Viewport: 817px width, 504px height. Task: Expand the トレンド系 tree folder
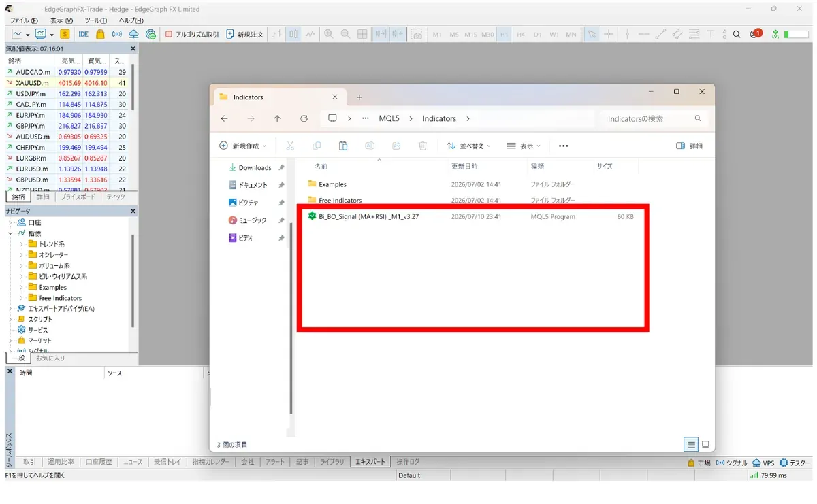click(x=21, y=243)
